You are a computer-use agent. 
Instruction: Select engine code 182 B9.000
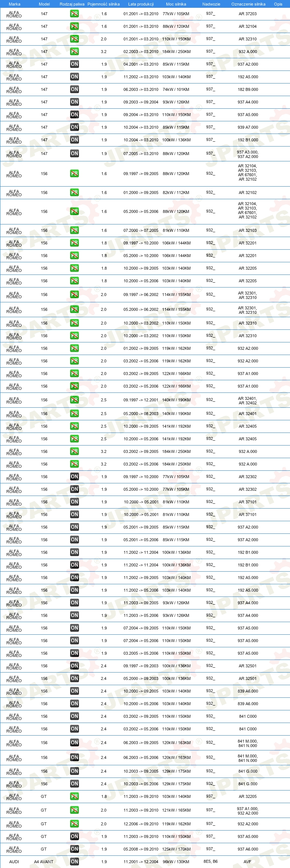pyautogui.click(x=248, y=89)
